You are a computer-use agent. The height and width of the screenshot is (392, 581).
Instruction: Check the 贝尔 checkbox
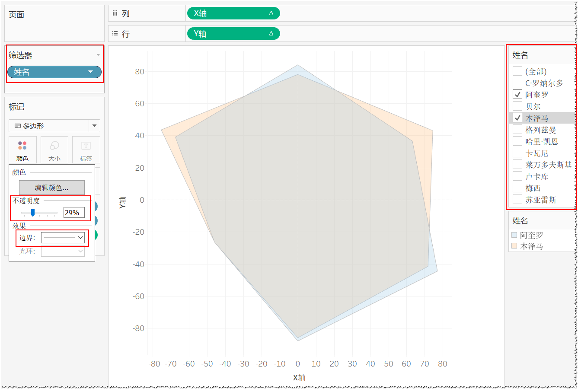click(517, 106)
